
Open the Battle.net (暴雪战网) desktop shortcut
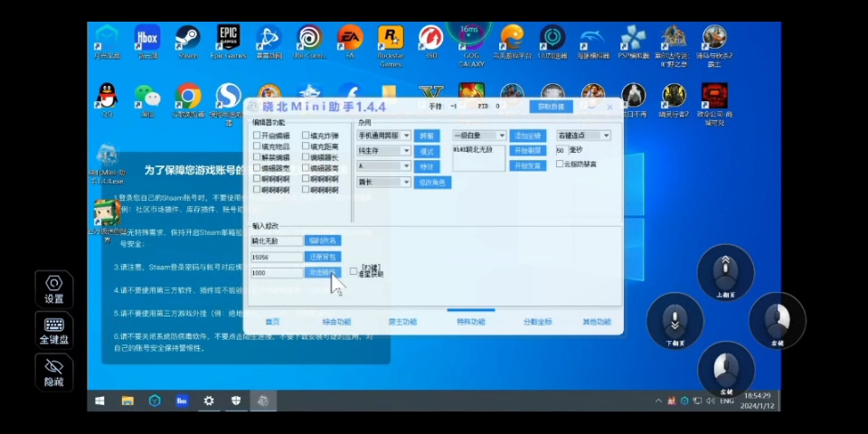(x=269, y=42)
